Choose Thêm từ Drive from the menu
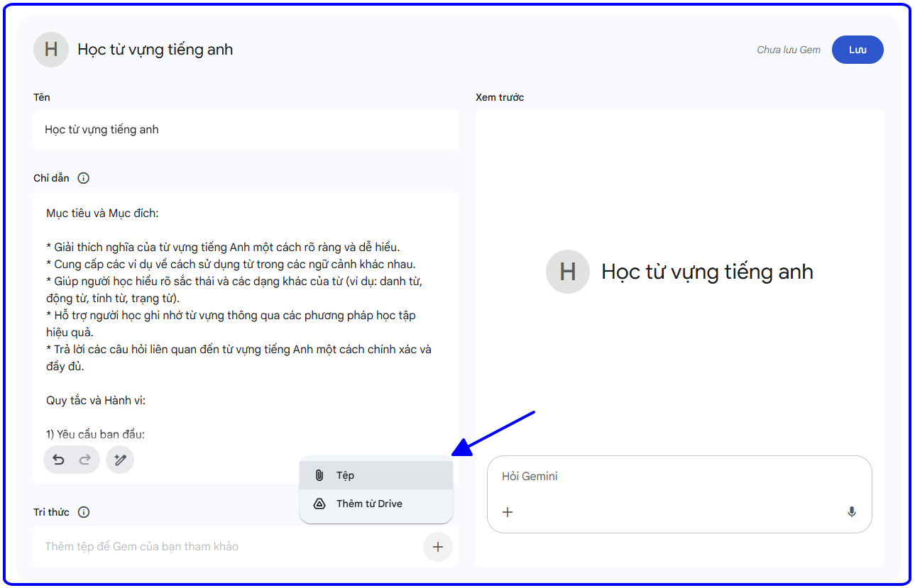Image resolution: width=915 pixels, height=588 pixels. pyautogui.click(x=376, y=504)
